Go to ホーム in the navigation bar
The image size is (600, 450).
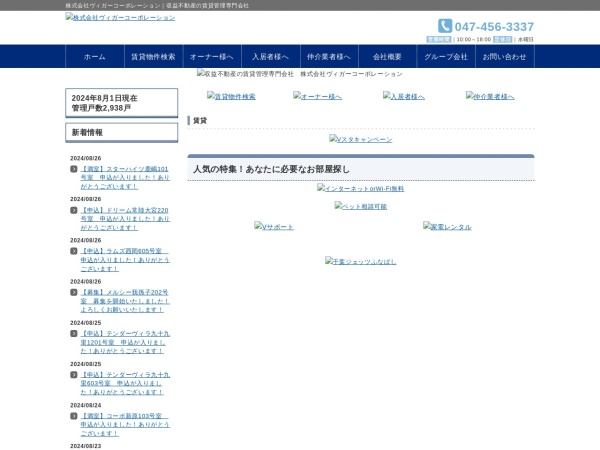pos(95,57)
